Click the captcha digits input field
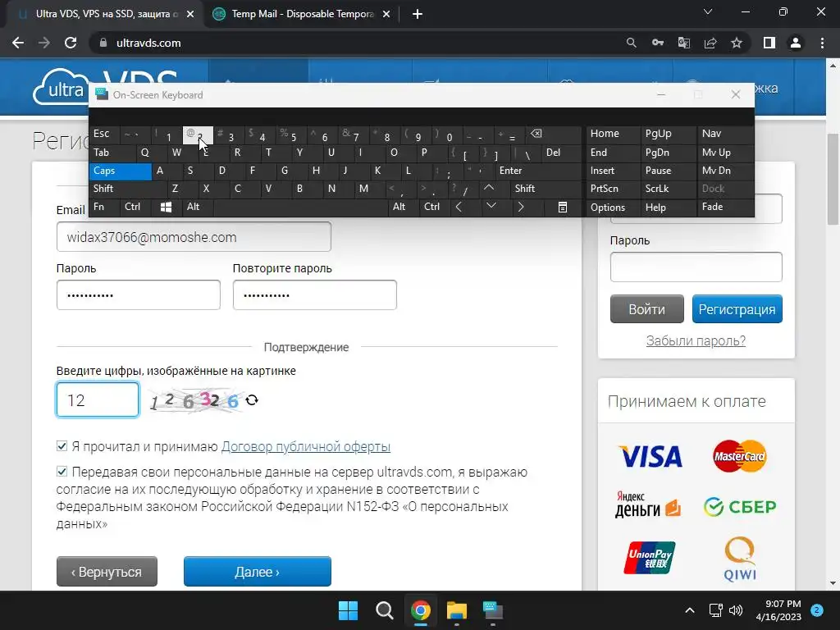 coord(98,399)
